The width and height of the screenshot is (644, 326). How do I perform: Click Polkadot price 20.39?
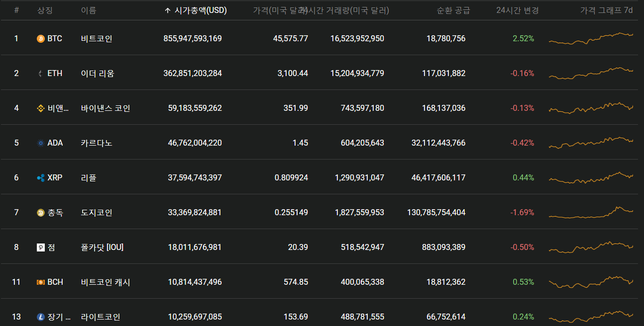coord(298,247)
